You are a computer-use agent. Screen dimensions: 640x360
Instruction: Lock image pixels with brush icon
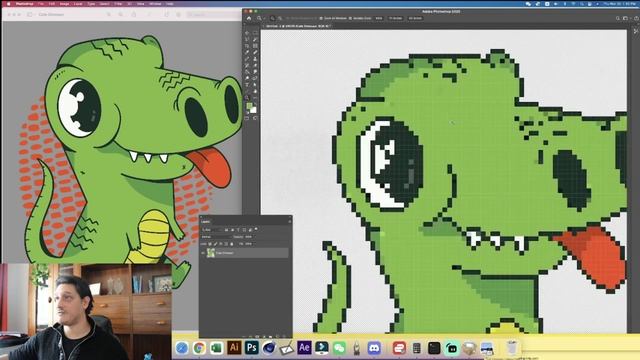pos(216,244)
